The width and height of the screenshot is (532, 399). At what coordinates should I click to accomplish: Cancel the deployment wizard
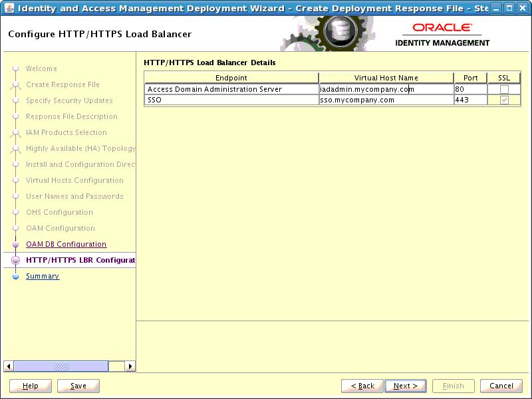pos(501,386)
